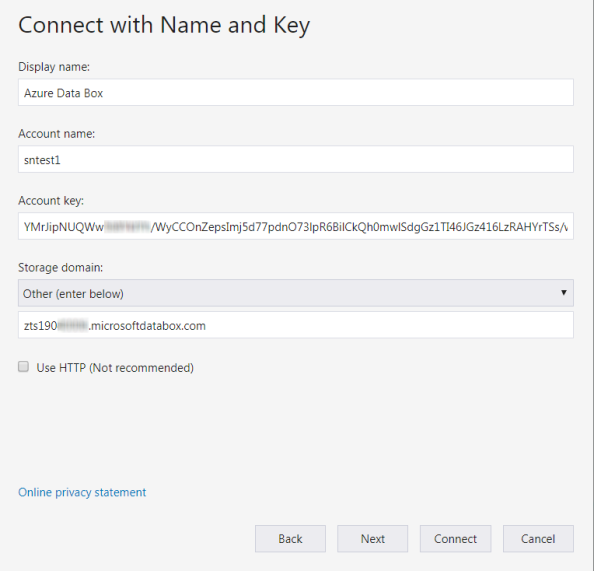The image size is (594, 571).
Task: Cancel the connection dialog
Action: pyautogui.click(x=538, y=539)
